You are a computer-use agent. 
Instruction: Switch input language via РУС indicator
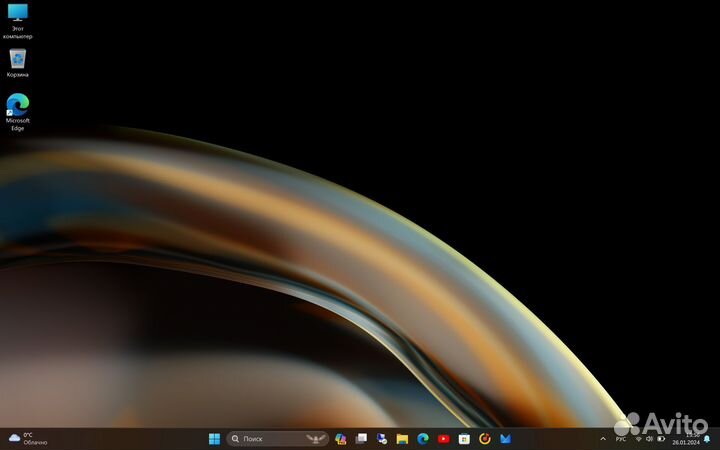coord(620,438)
